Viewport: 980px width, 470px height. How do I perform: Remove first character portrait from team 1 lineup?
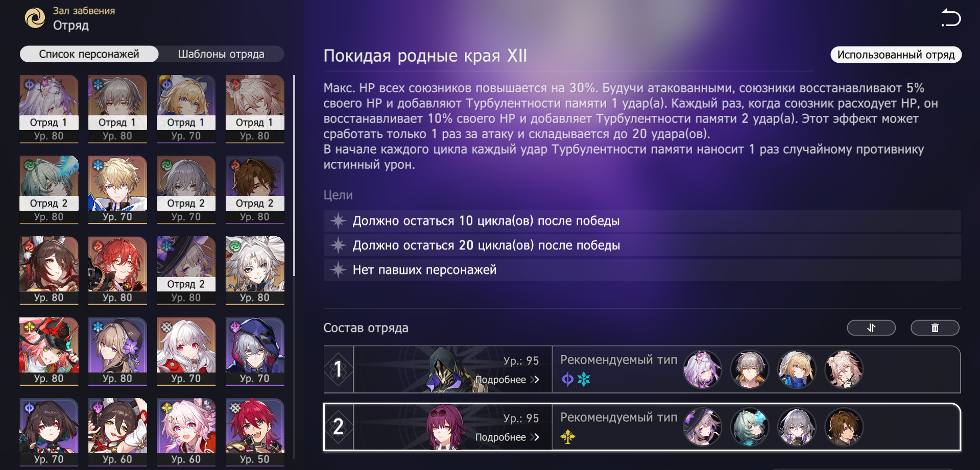pyautogui.click(x=702, y=369)
